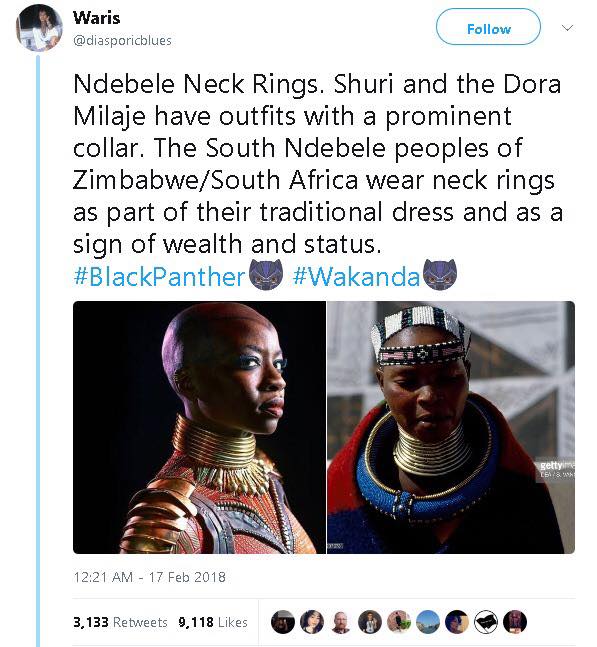The width and height of the screenshot is (597, 647).
Task: Click the panther mask emoji after #Wakanda
Action: click(x=440, y=274)
